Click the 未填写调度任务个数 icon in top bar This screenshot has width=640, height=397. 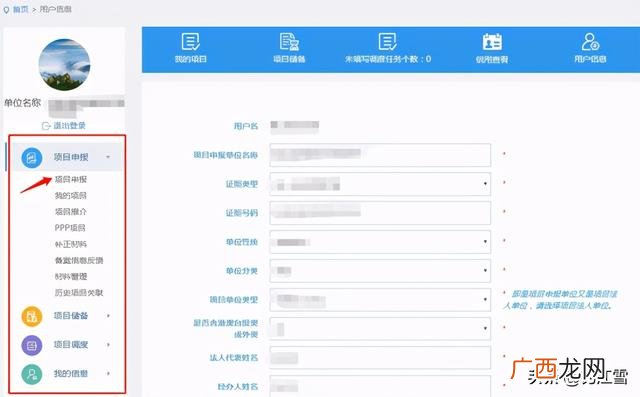387,42
